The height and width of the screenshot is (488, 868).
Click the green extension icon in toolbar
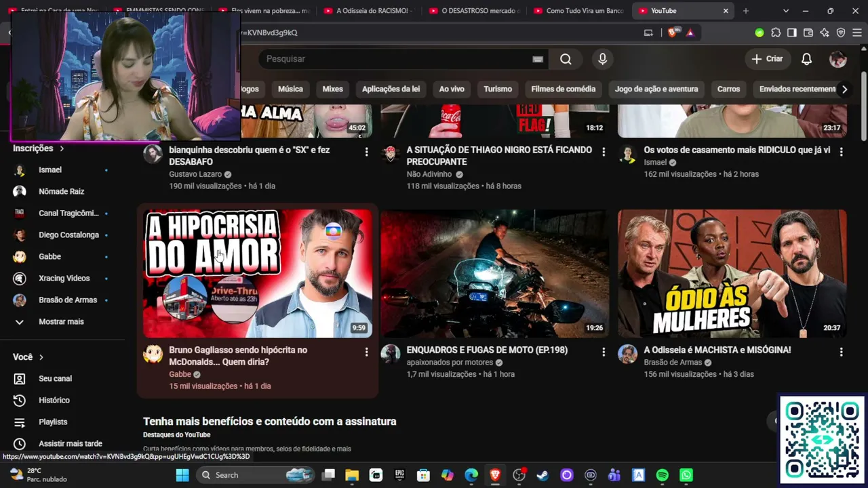[759, 33]
